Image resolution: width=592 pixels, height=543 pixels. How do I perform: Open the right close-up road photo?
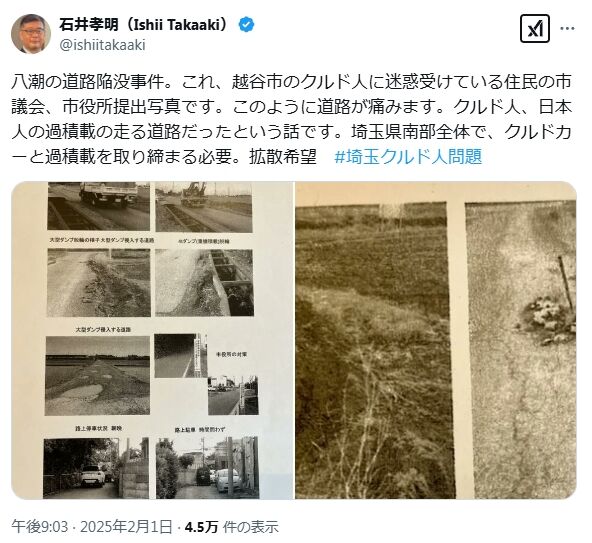coord(436,340)
